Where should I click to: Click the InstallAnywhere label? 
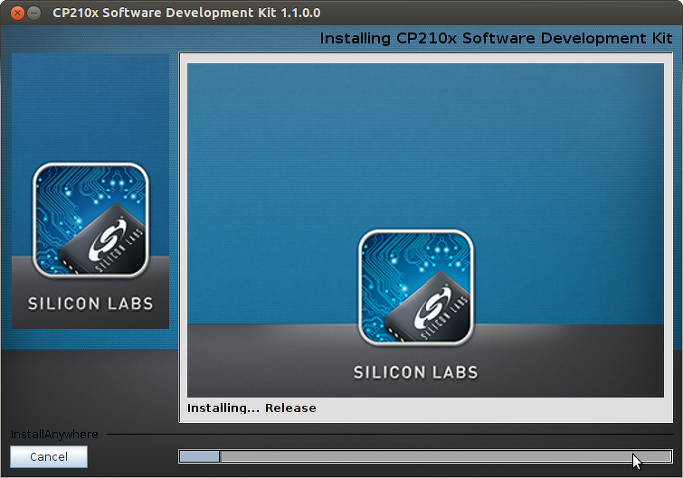[x=54, y=434]
